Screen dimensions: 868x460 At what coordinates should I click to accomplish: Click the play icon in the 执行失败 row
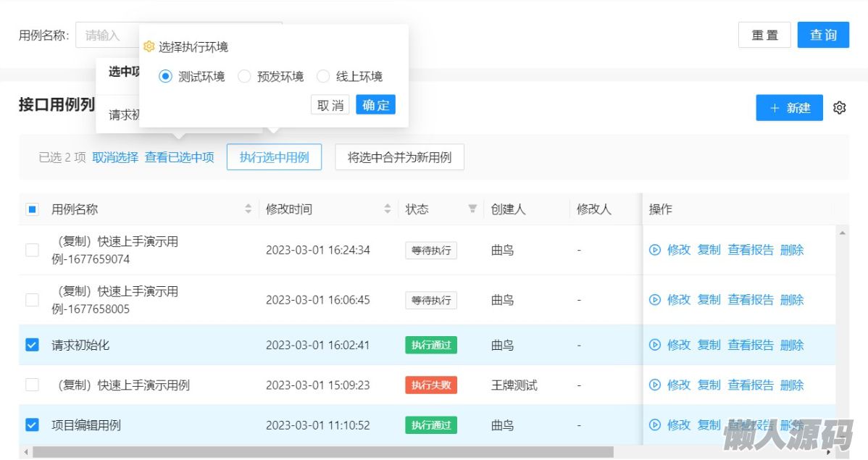pyautogui.click(x=655, y=385)
